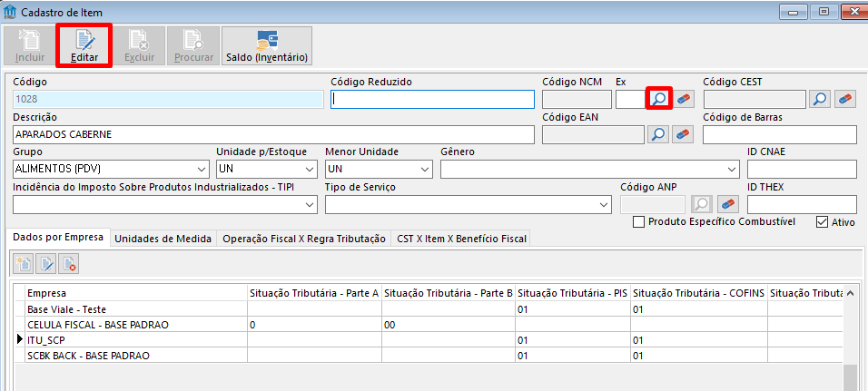This screenshot has height=391, width=868.
Task: Click the Procurar toolbar button
Action: pyautogui.click(x=193, y=45)
